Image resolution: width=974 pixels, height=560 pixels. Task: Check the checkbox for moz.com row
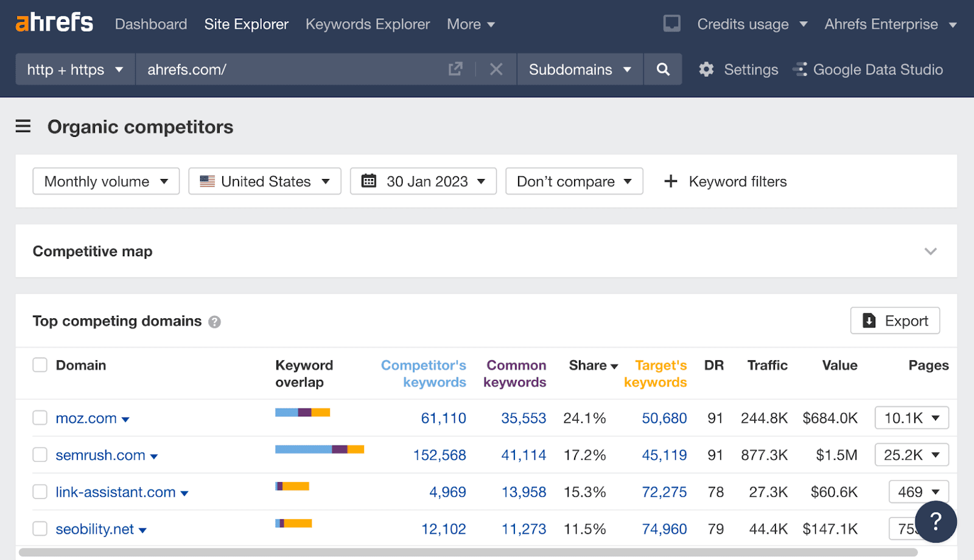click(40, 418)
